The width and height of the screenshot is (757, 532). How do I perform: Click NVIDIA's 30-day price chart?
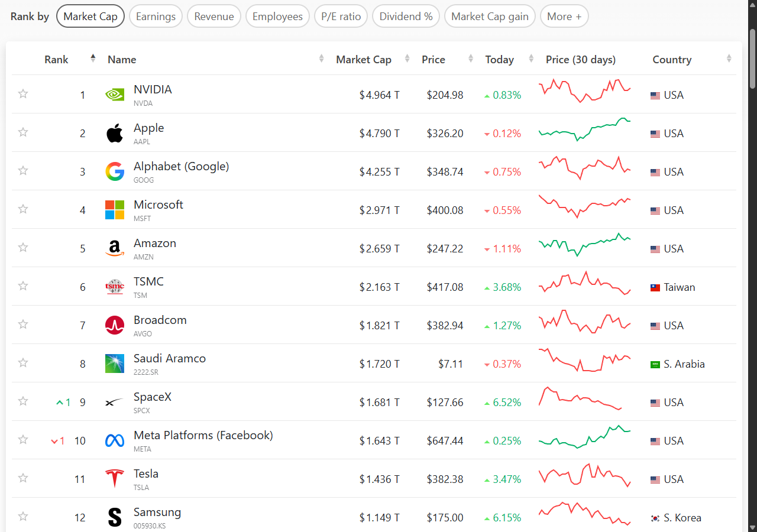click(584, 90)
